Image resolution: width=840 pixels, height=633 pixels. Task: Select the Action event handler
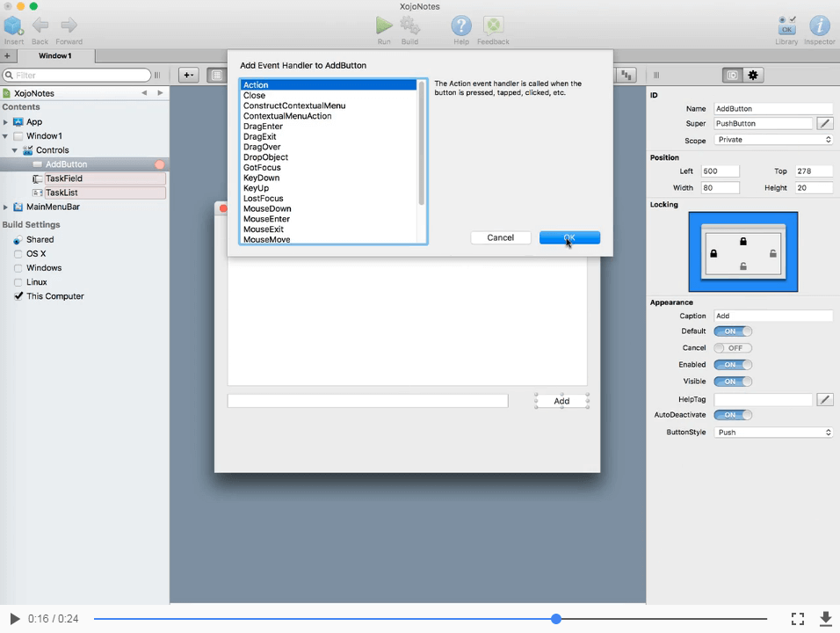click(329, 84)
